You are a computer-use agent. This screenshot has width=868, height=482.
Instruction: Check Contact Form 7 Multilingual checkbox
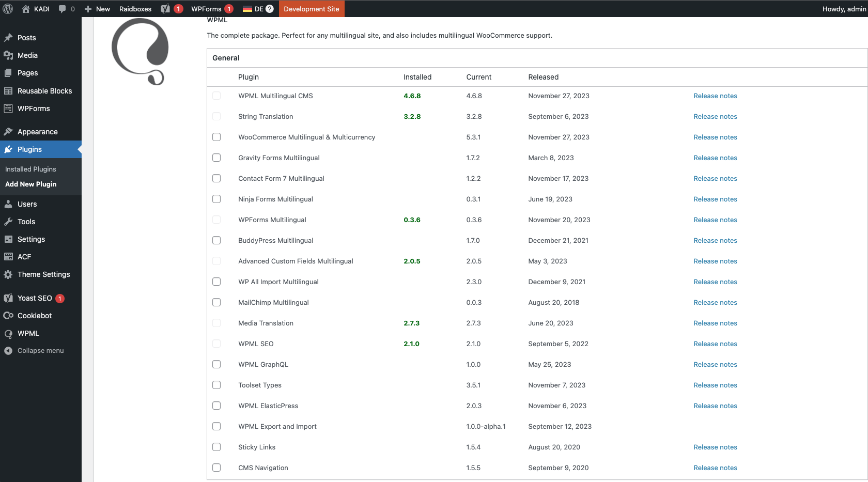click(x=216, y=178)
